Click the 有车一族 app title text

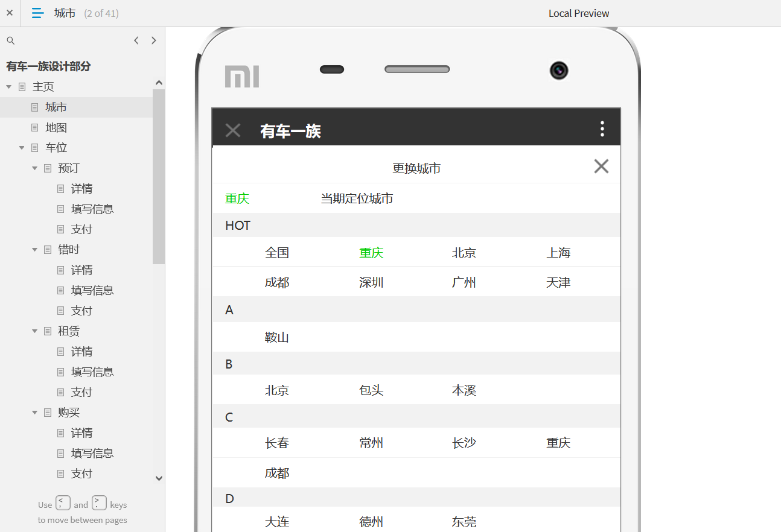point(290,131)
